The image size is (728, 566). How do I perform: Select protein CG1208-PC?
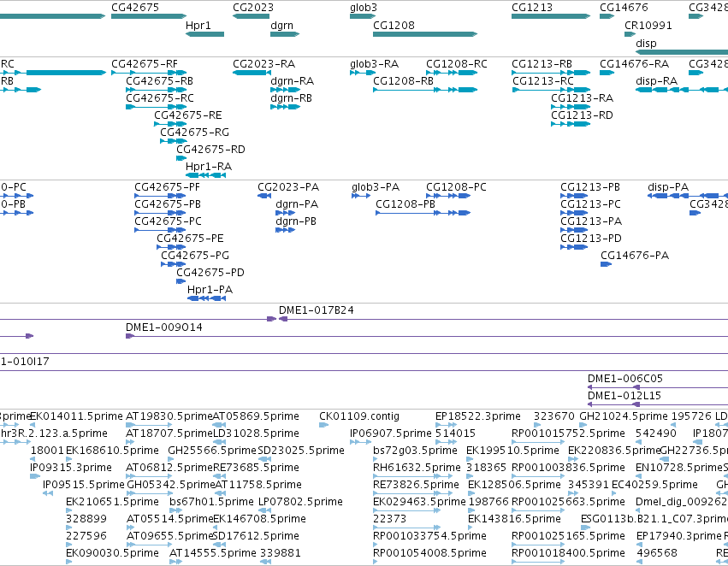click(456, 187)
